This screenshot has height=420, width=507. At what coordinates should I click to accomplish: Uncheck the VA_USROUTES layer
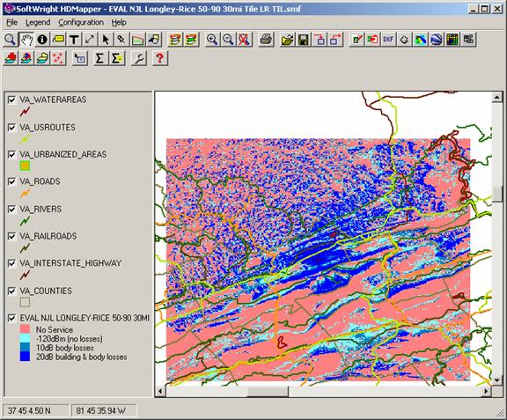[x=11, y=127]
